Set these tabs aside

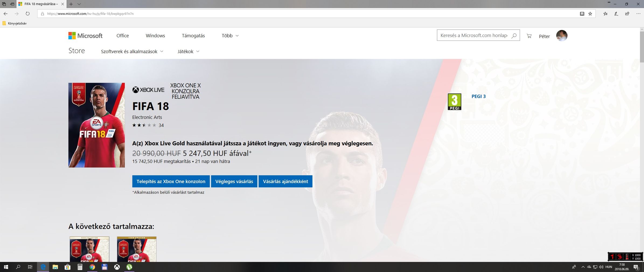(12, 4)
